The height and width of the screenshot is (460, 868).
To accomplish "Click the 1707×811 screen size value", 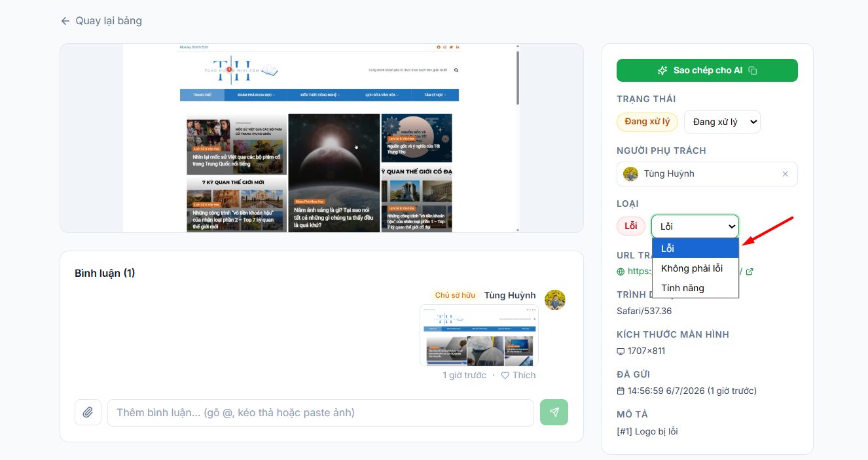I will click(646, 351).
